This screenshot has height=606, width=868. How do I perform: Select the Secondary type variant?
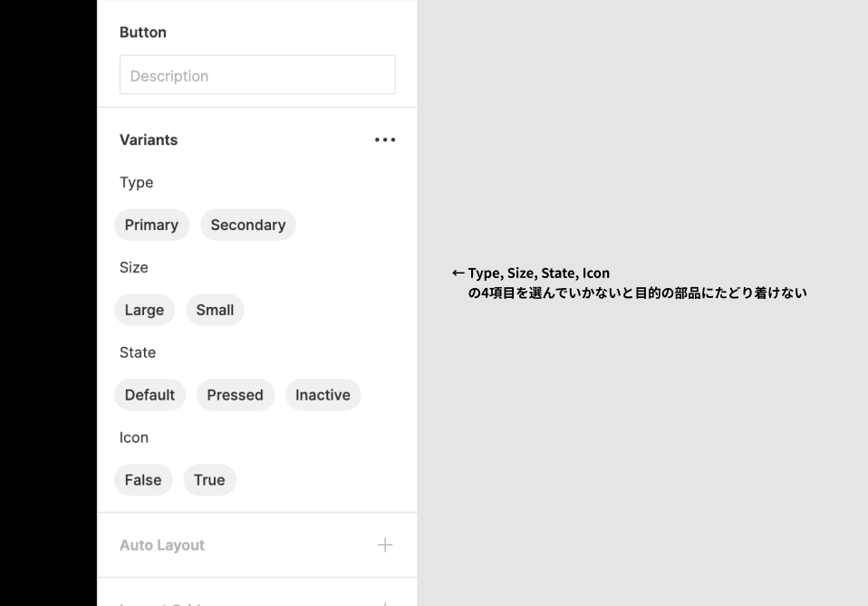point(247,225)
